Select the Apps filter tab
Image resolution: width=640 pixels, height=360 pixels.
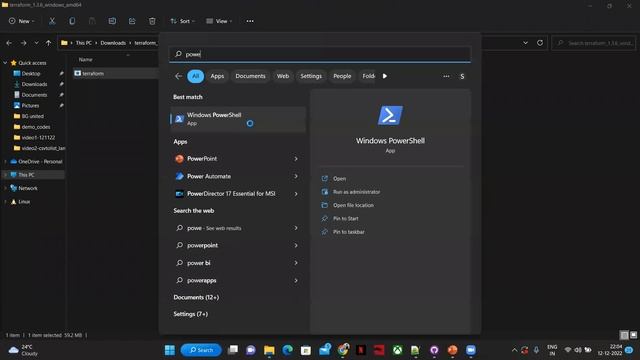coord(217,76)
